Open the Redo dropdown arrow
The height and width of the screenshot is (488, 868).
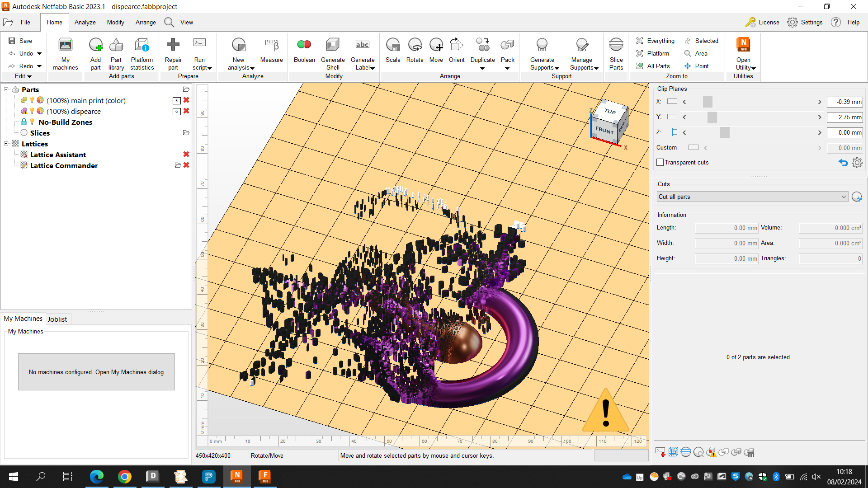[39, 66]
